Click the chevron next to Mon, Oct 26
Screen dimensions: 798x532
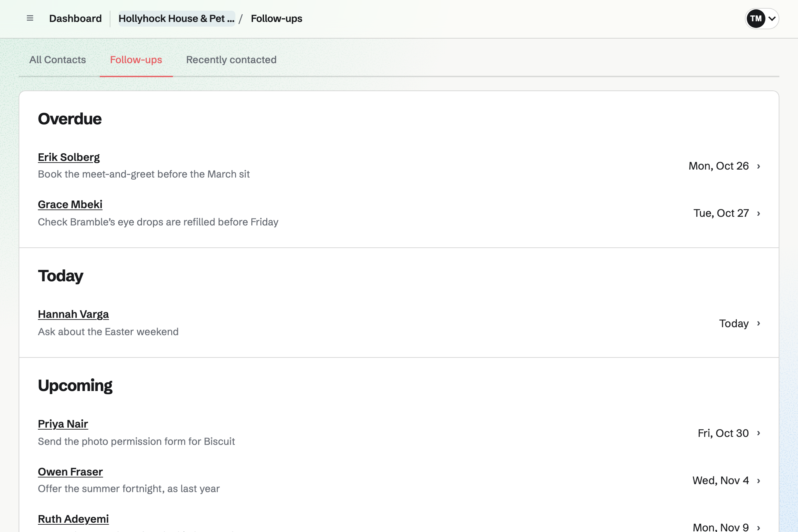click(x=758, y=166)
